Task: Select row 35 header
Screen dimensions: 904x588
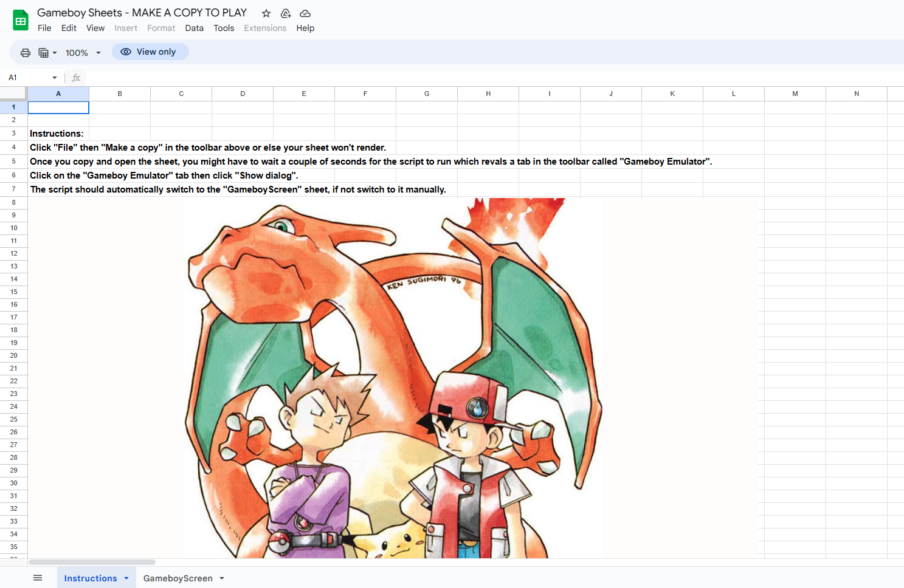Action: point(13,547)
